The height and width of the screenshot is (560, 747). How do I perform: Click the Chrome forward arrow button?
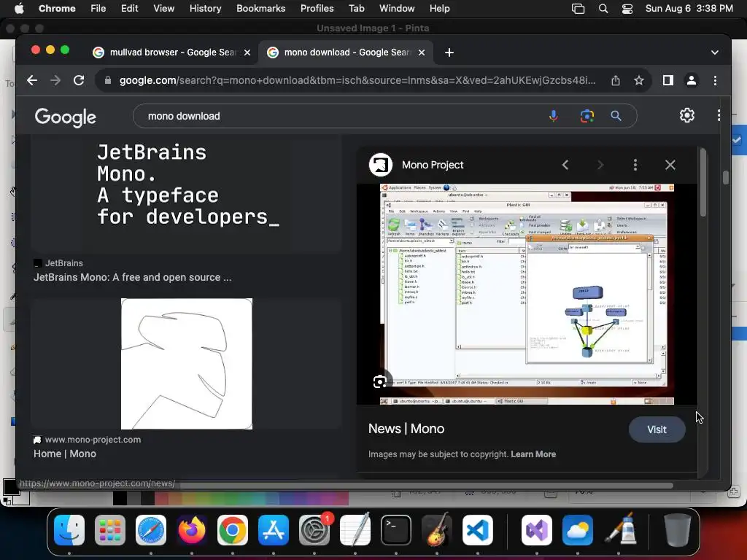pos(55,80)
